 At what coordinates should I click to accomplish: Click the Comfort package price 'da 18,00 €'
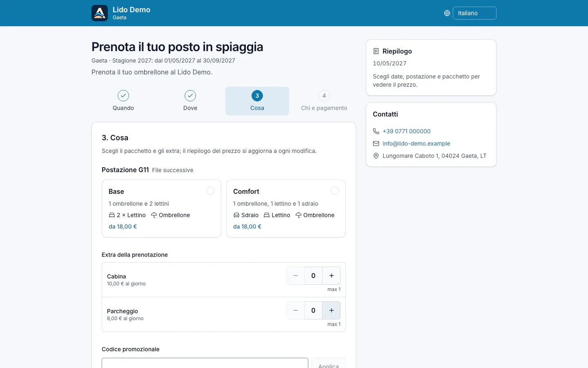click(x=247, y=227)
